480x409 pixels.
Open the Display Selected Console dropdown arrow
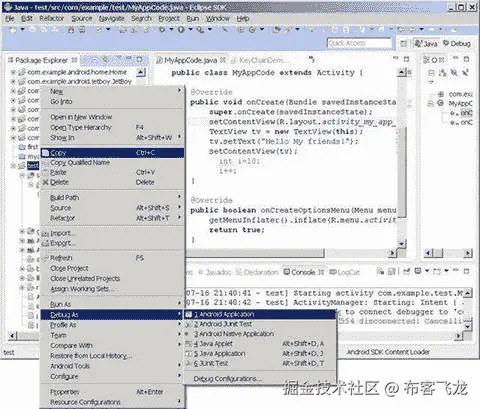[427, 272]
